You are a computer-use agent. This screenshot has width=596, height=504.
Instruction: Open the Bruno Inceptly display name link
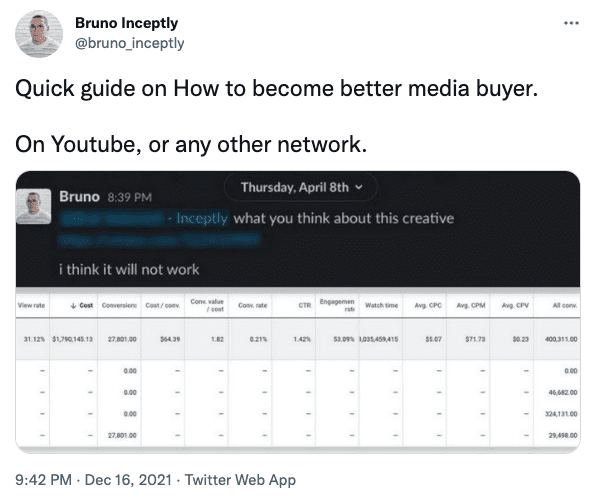point(127,23)
